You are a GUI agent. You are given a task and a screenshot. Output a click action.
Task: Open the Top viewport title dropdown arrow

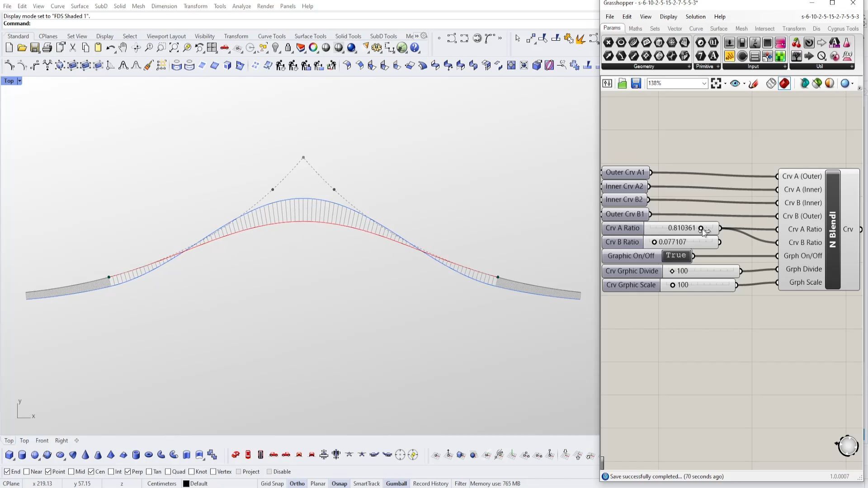19,81
